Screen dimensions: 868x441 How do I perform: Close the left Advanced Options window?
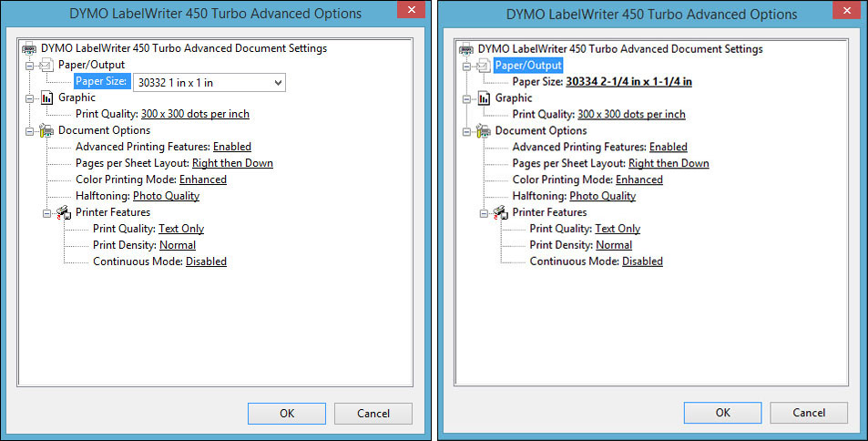tap(412, 9)
